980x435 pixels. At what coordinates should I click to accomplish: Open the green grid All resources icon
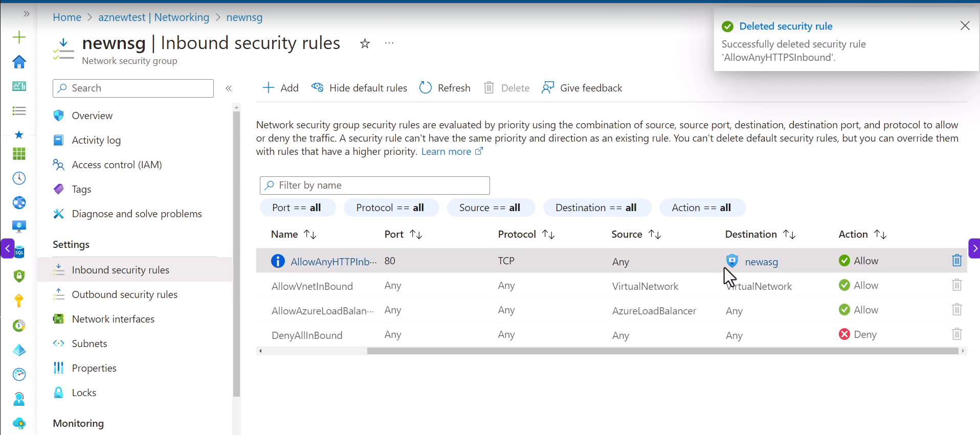(x=19, y=154)
